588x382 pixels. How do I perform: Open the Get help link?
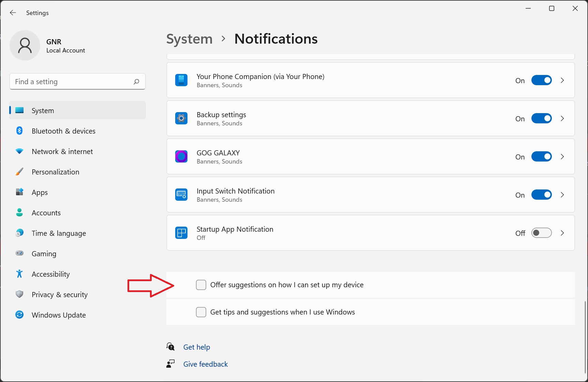[x=197, y=347]
